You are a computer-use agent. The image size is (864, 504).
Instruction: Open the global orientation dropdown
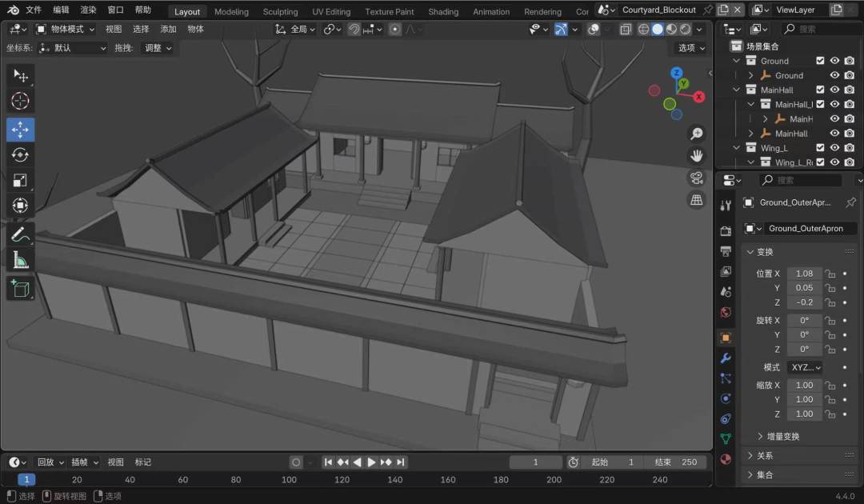[294, 29]
